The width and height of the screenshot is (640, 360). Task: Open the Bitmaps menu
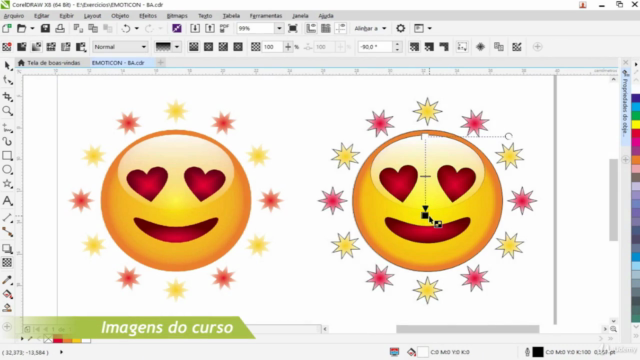(x=177, y=16)
